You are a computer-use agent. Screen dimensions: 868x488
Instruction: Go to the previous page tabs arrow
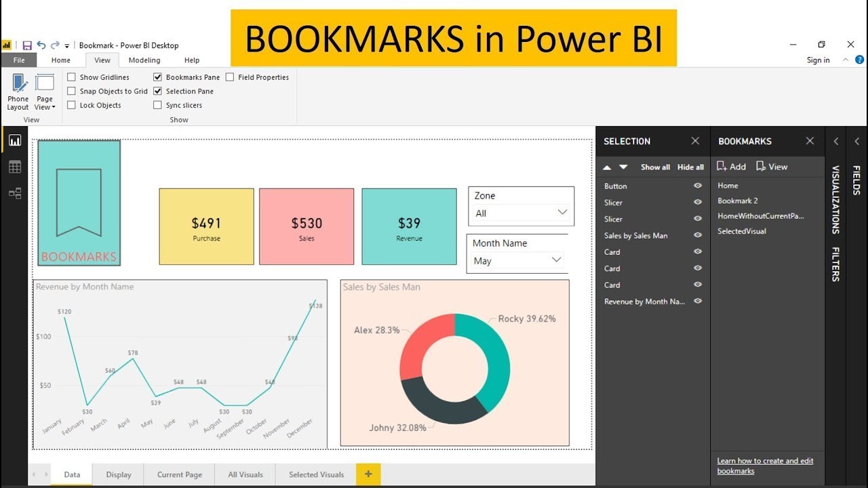34,474
